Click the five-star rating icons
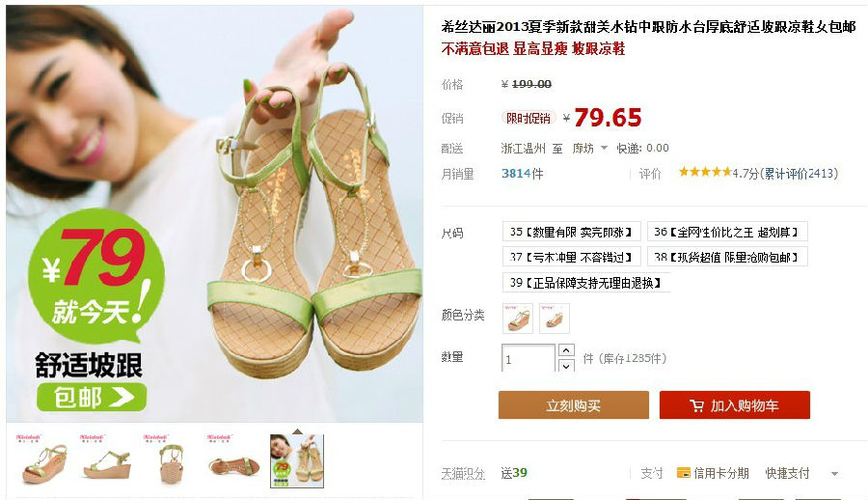Image resolution: width=868 pixels, height=500 pixels. click(705, 172)
